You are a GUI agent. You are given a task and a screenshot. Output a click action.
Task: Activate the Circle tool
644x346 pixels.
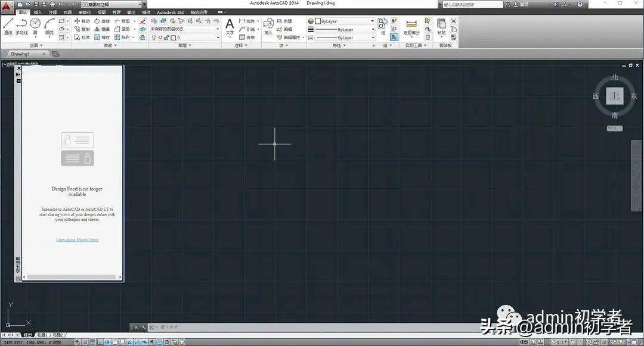(x=35, y=24)
